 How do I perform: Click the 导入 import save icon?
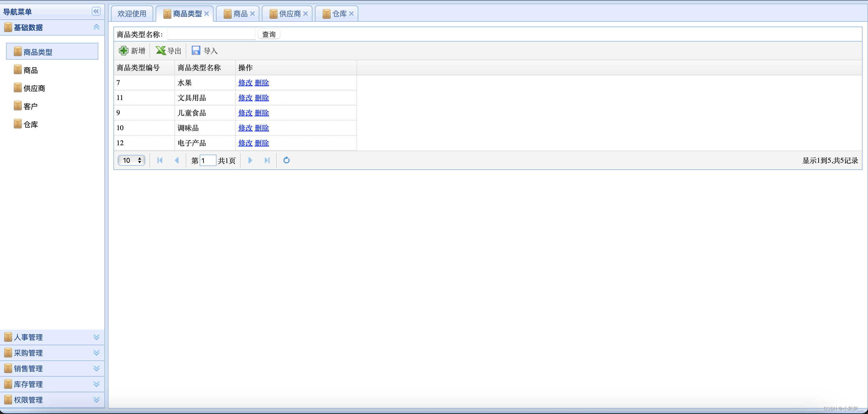click(x=196, y=51)
